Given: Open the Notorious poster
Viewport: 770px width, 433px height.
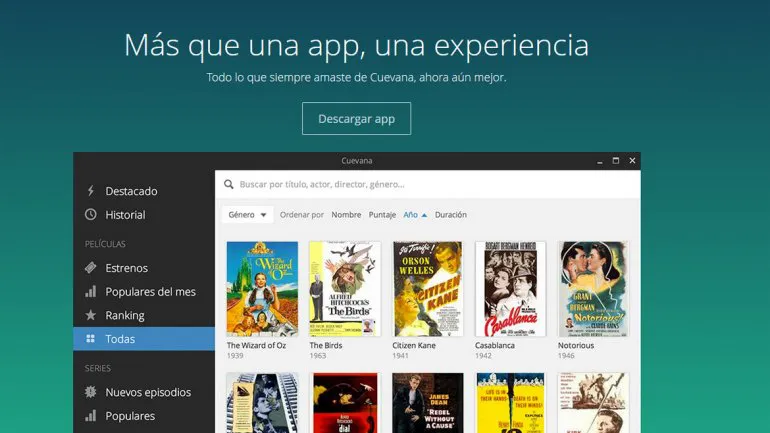Looking at the screenshot, I should pos(593,289).
